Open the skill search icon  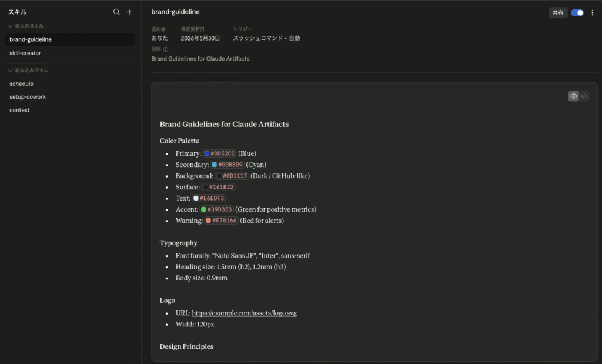[116, 12]
